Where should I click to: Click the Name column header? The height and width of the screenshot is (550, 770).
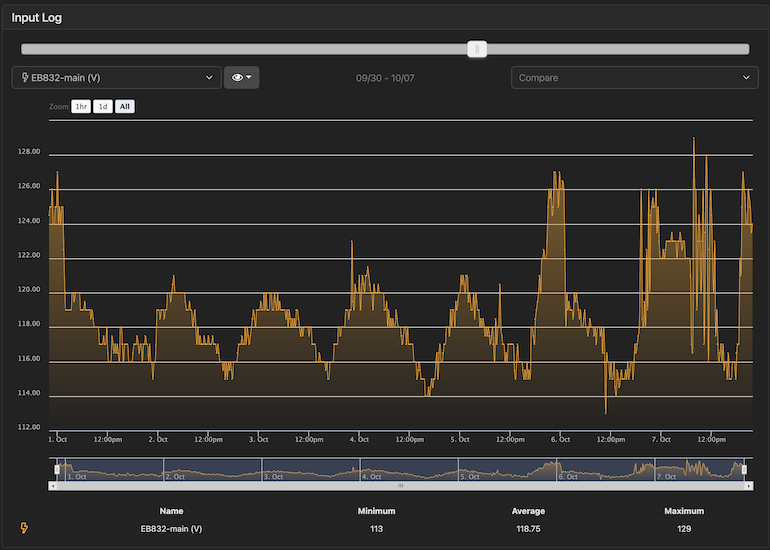pos(171,511)
